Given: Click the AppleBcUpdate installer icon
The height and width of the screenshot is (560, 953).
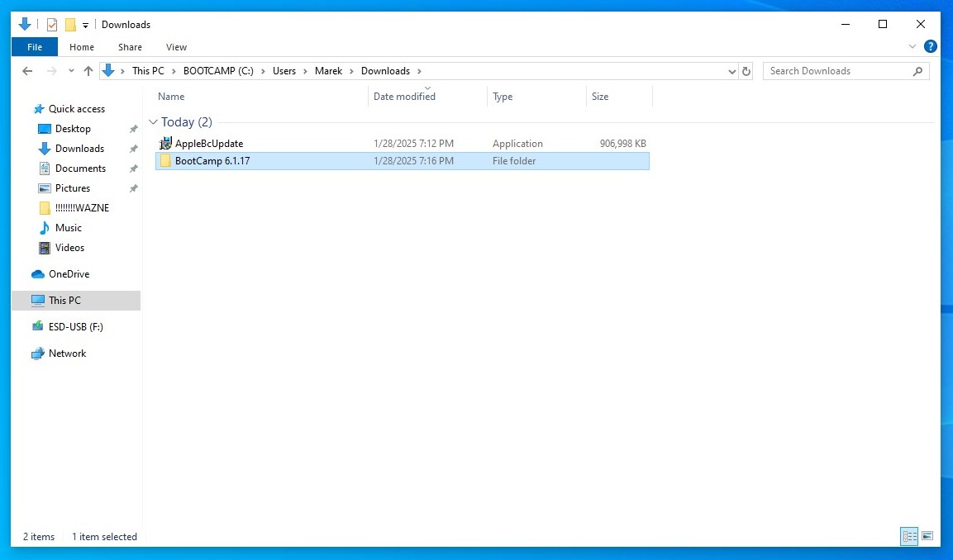Looking at the screenshot, I should [165, 144].
